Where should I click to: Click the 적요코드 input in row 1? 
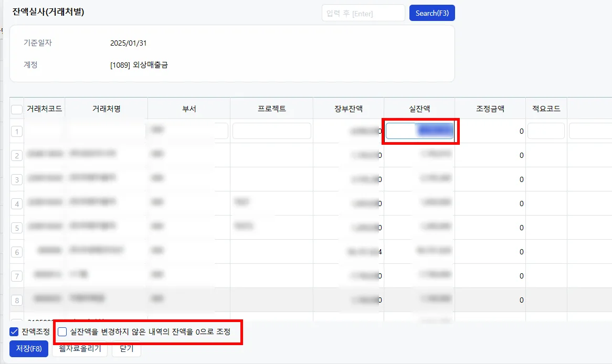546,131
